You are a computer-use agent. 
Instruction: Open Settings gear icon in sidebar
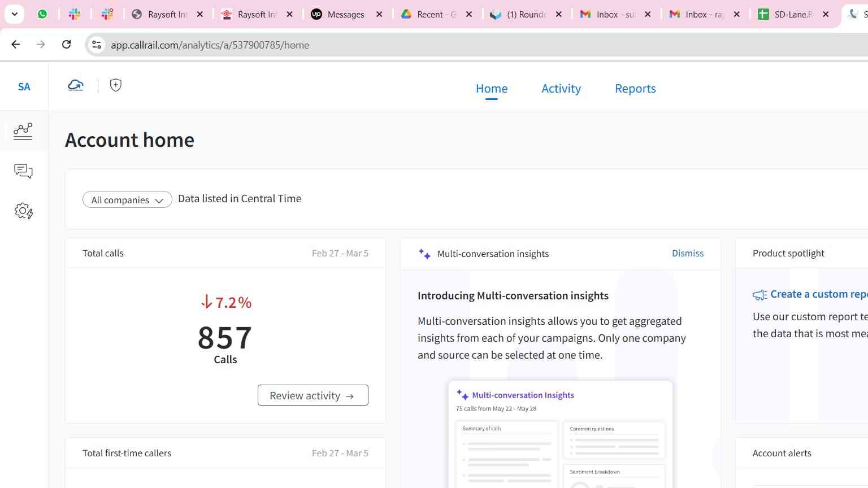tap(23, 211)
